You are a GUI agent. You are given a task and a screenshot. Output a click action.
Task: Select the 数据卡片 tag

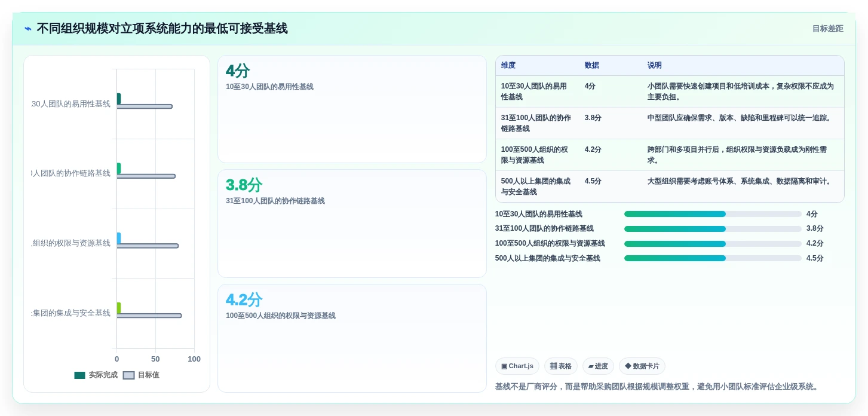point(642,366)
